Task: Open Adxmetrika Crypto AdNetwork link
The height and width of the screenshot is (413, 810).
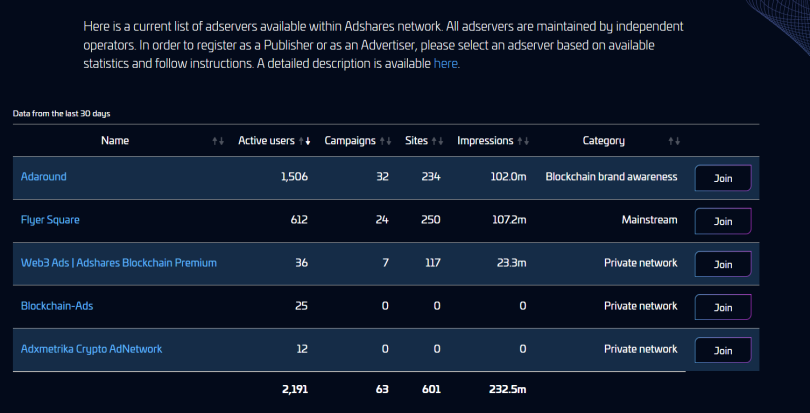Action: pyautogui.click(x=91, y=349)
